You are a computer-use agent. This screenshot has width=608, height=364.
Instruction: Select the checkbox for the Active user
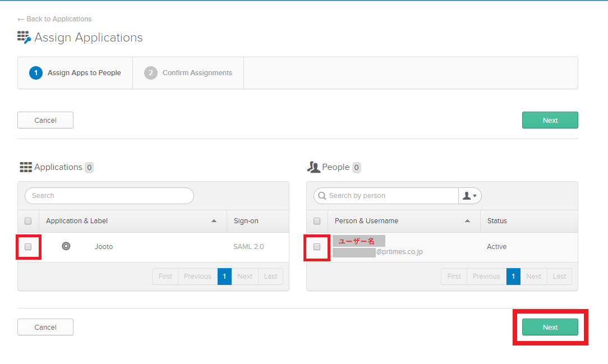(x=317, y=247)
